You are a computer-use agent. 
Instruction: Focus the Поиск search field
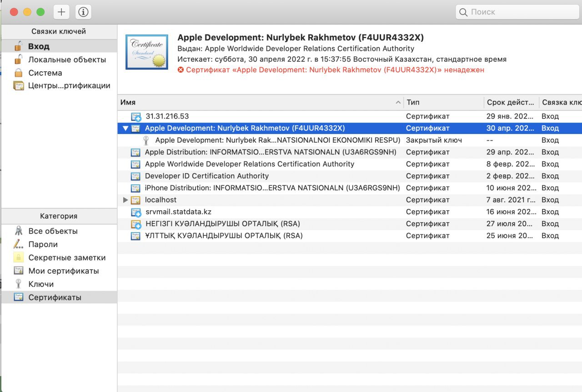tap(517, 12)
